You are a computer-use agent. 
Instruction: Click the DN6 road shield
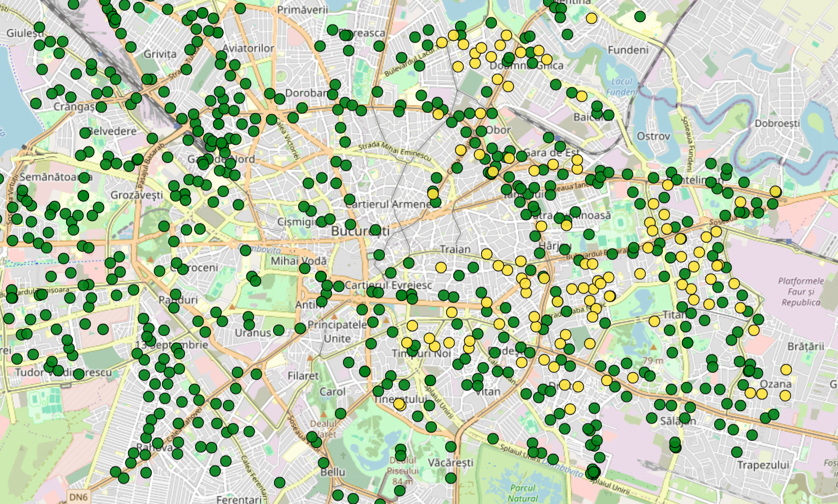click(78, 497)
